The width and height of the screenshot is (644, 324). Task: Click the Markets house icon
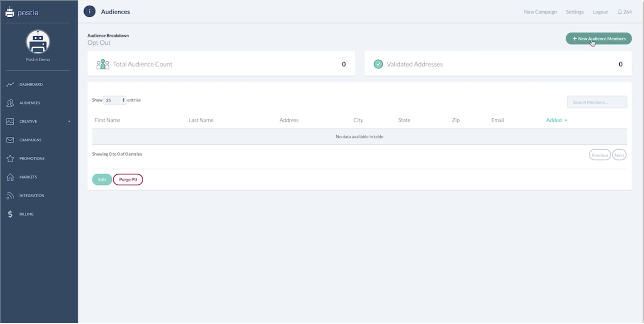[10, 177]
